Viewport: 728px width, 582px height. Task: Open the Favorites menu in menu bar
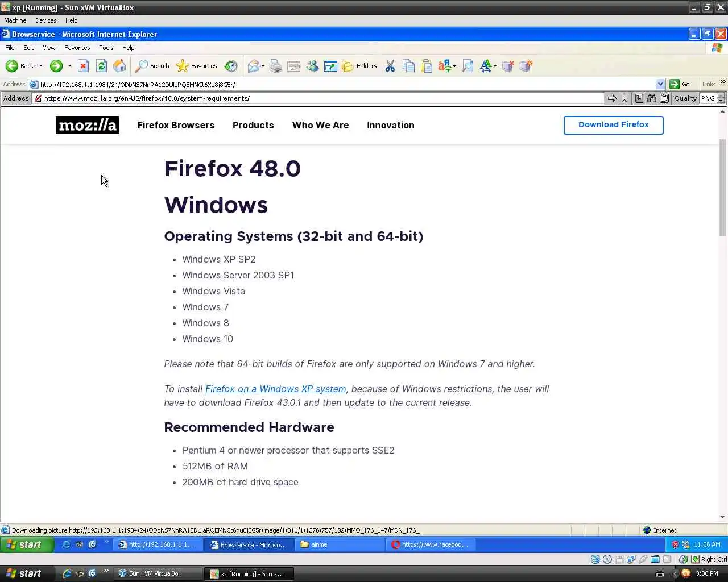coord(77,48)
